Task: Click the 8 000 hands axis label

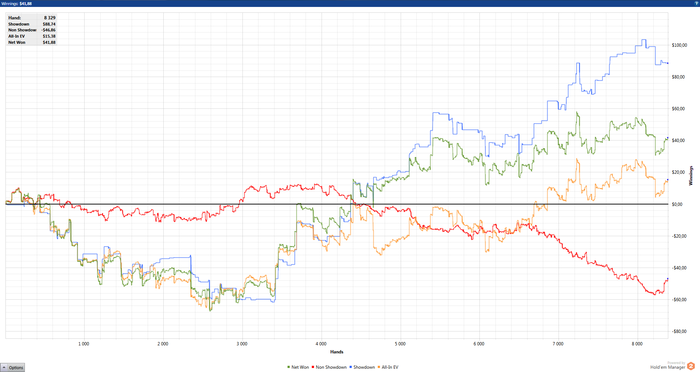Action: click(x=637, y=344)
